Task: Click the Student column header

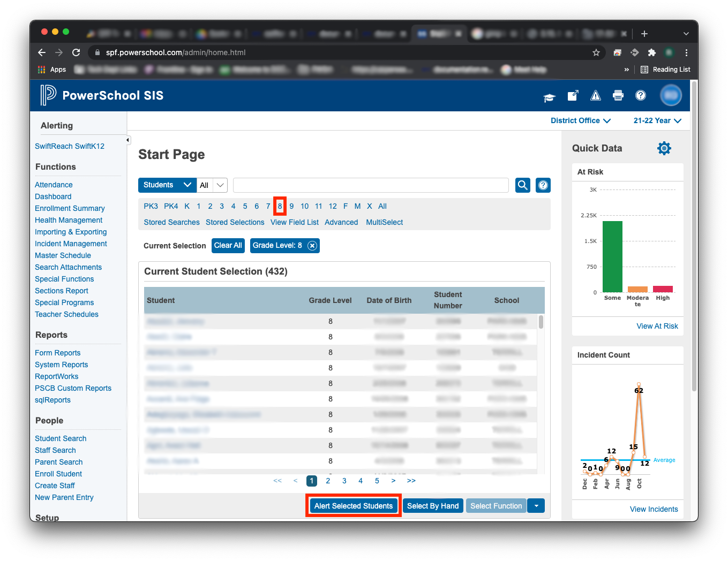Action: pos(161,300)
